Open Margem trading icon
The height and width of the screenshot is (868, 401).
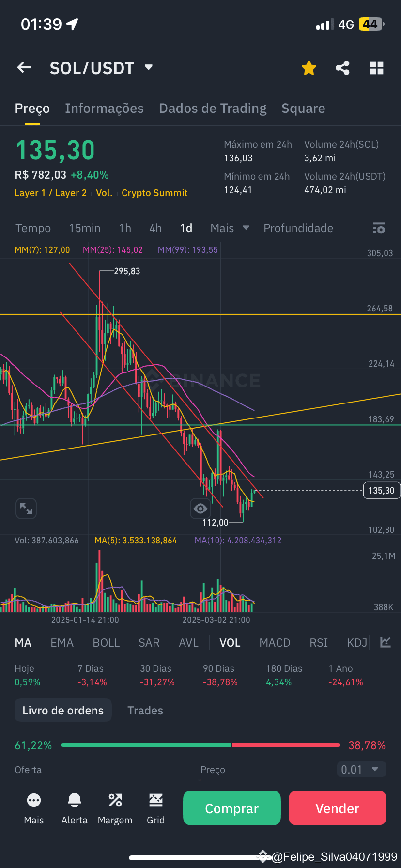pyautogui.click(x=115, y=808)
